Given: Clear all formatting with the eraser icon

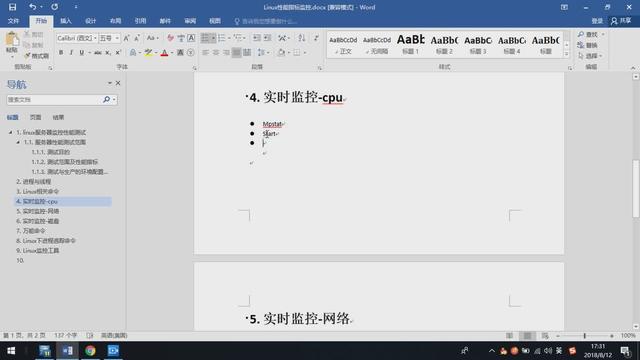Looking at the screenshot, I should (x=170, y=38).
